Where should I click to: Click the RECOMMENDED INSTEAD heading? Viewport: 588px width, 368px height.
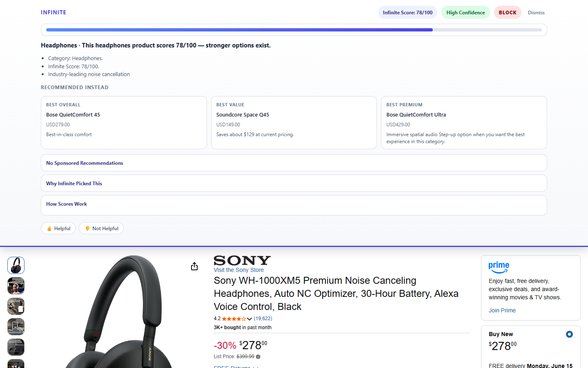pos(75,88)
